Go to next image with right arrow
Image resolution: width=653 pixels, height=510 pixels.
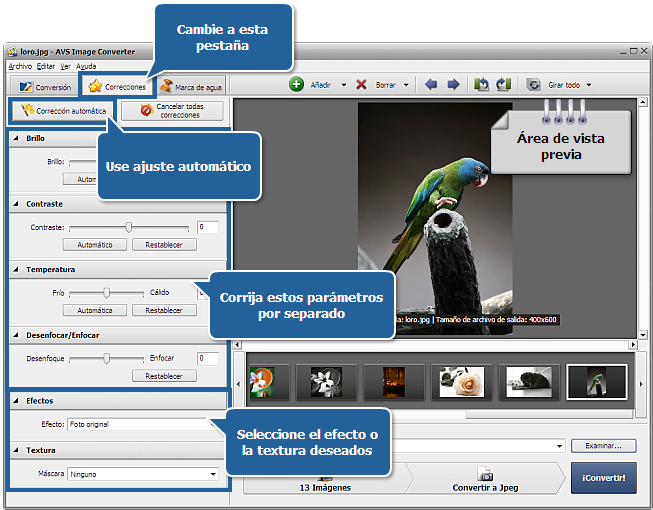tap(453, 85)
